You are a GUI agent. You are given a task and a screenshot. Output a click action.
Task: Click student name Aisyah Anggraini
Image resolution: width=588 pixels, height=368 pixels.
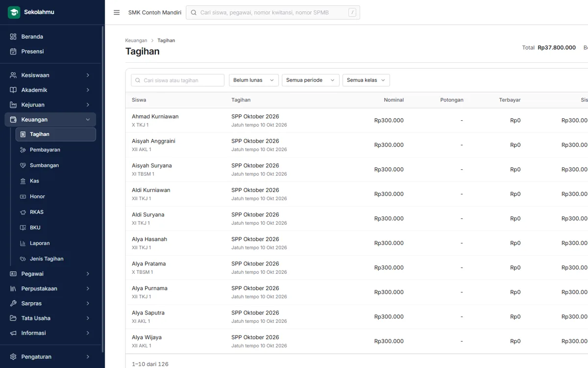153,141
